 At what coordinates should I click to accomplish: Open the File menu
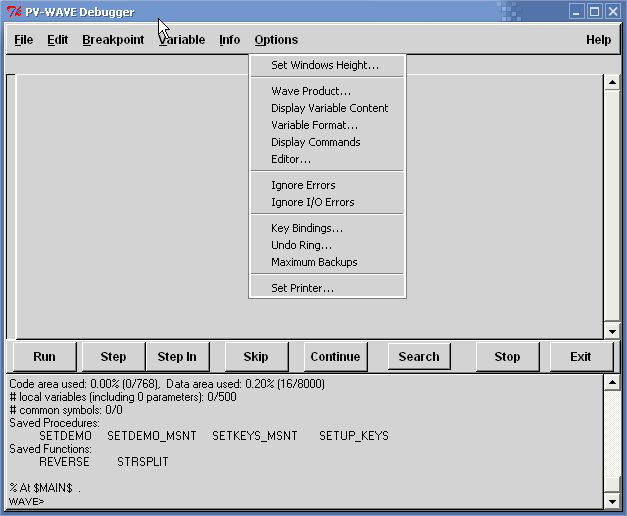tap(24, 40)
